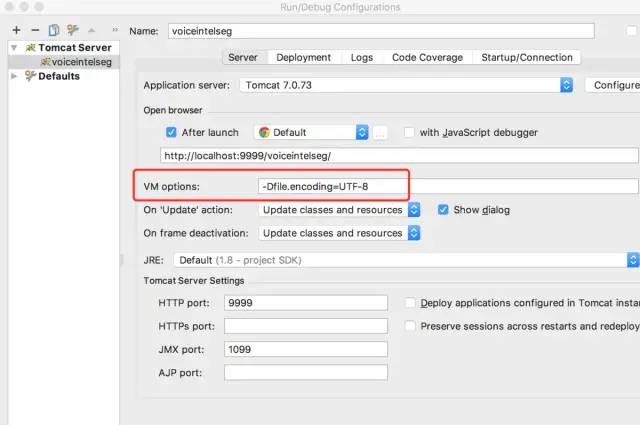Enable with JavaScript debugger checkbox

(x=409, y=132)
